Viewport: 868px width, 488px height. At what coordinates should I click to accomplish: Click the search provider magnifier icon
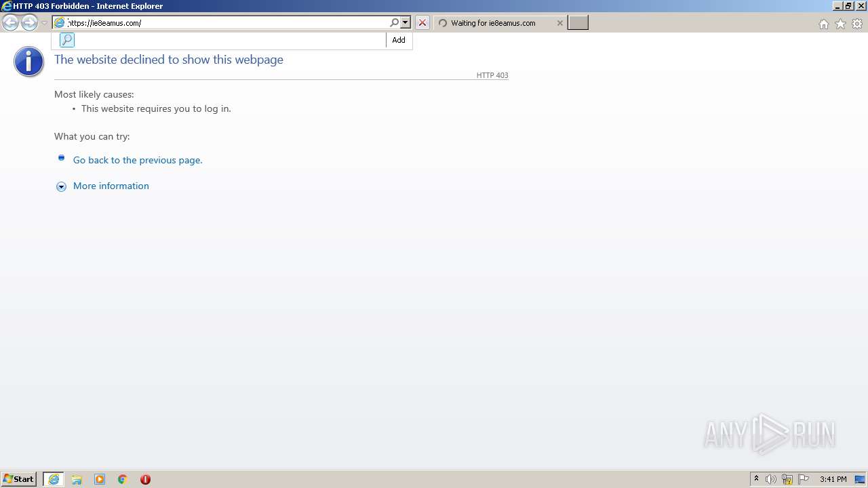(x=67, y=40)
